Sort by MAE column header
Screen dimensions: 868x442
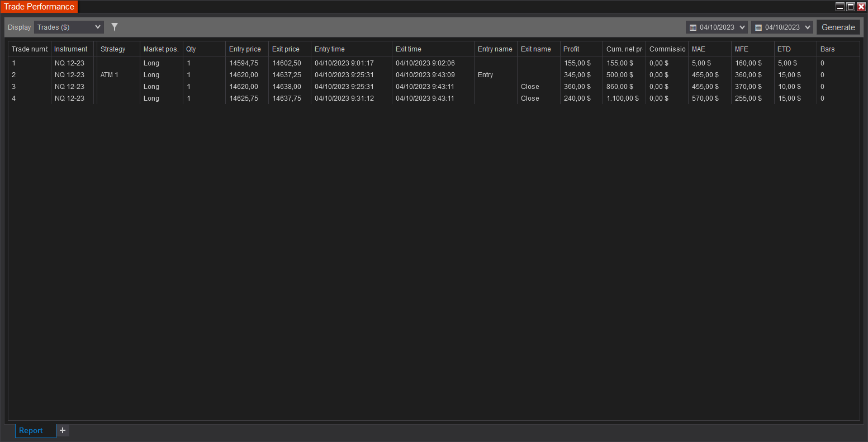[x=710, y=49]
